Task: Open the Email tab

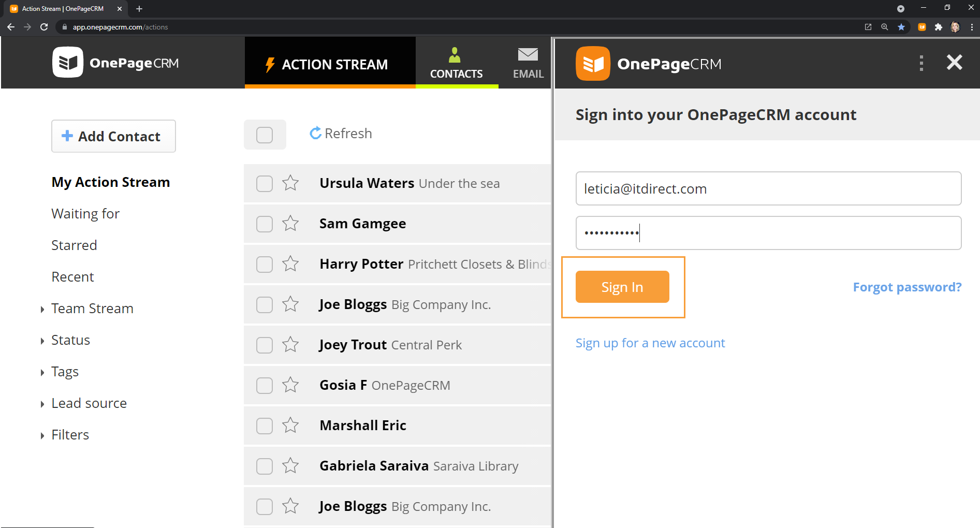Action: pyautogui.click(x=528, y=63)
